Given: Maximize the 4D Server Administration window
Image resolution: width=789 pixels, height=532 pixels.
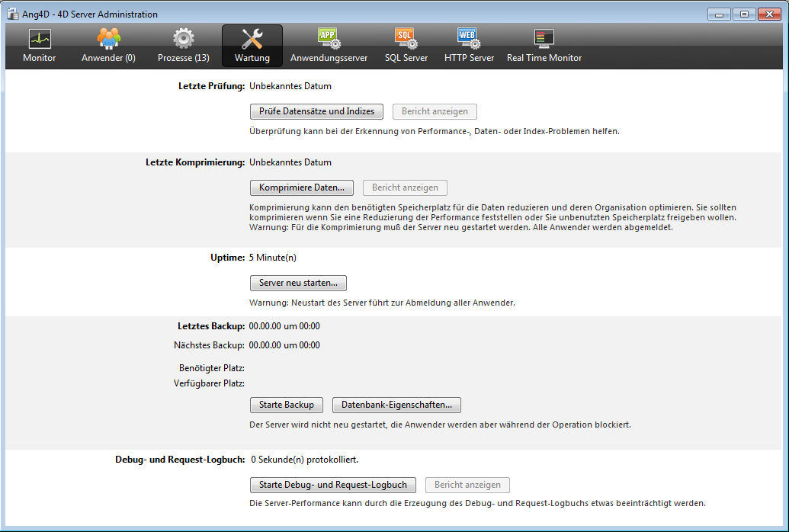Looking at the screenshot, I should [743, 14].
